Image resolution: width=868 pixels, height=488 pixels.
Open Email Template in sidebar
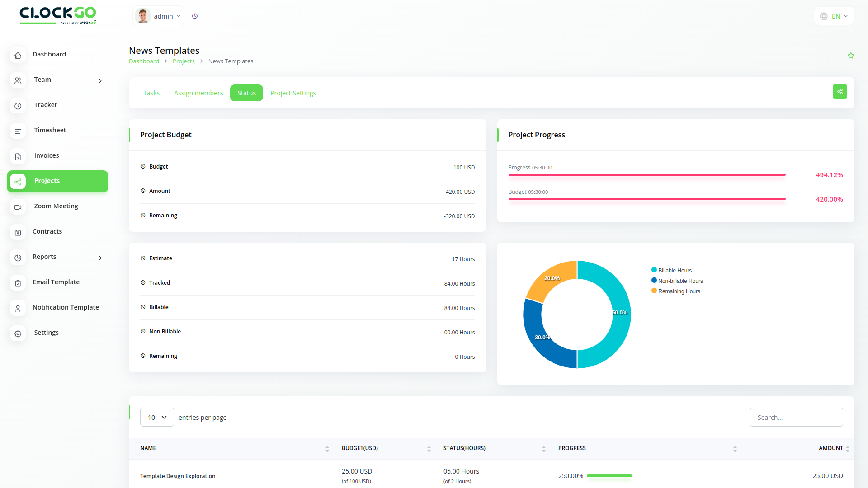click(x=56, y=282)
